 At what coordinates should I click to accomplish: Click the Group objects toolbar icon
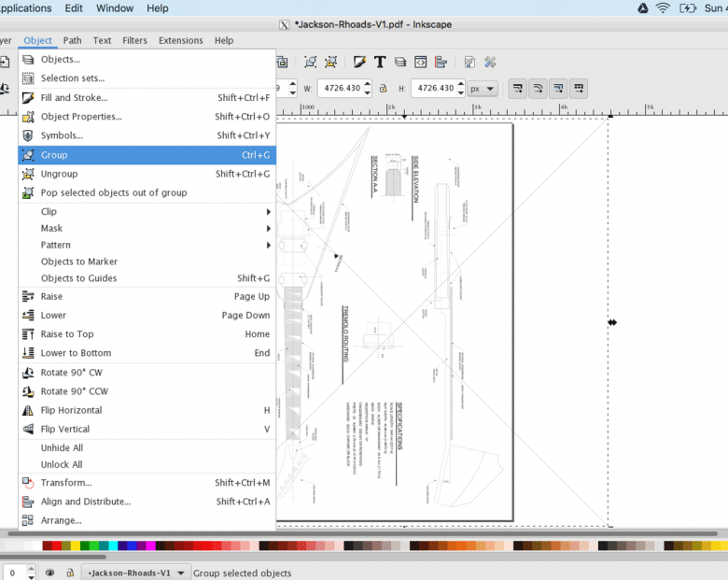[x=310, y=63]
